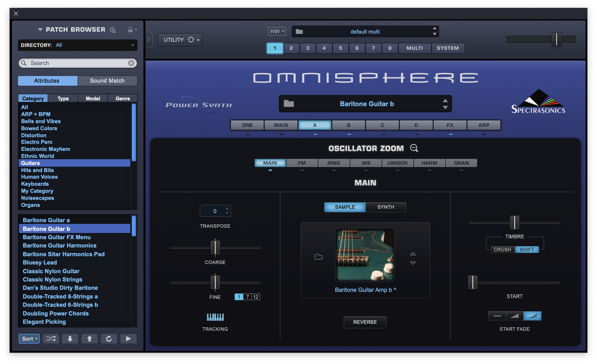597x364 pixels.
Task: Open the lock options dropdown arrow
Action: click(136, 30)
